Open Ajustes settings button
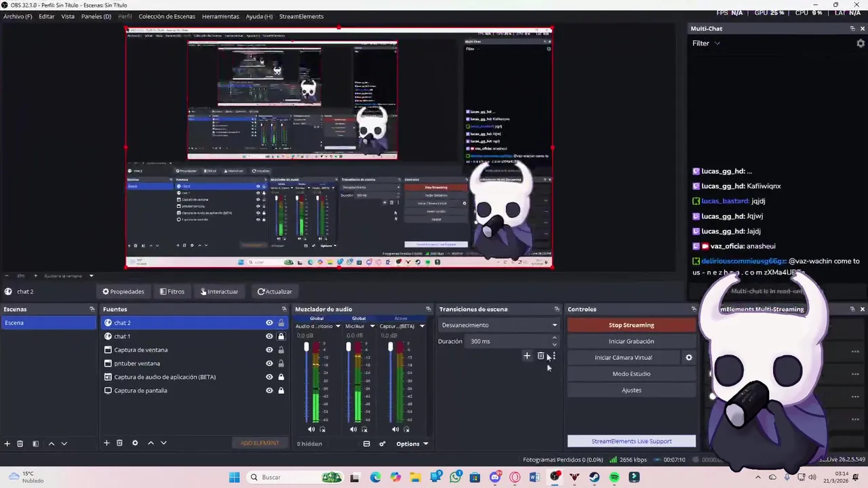This screenshot has width=868, height=488. click(x=631, y=390)
